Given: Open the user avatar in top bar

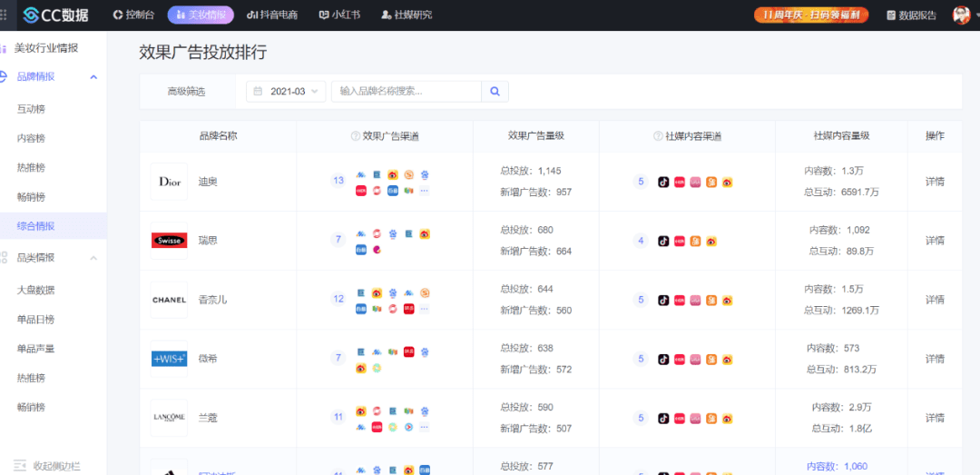Looking at the screenshot, I should 961,15.
